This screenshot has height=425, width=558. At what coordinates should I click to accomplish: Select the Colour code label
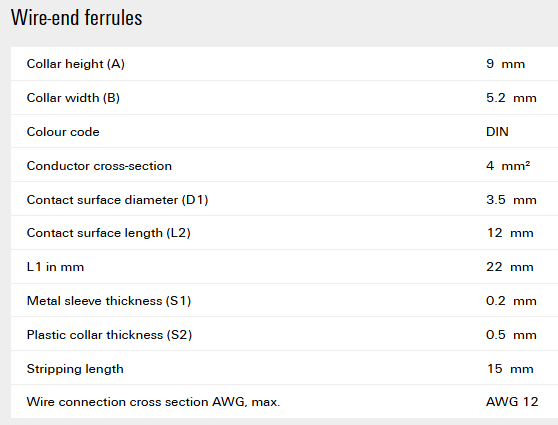63,132
